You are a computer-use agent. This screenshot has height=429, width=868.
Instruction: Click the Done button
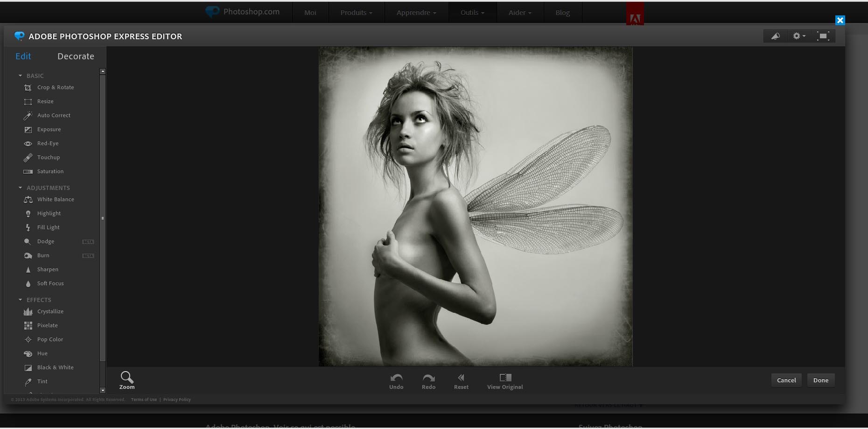pos(821,380)
